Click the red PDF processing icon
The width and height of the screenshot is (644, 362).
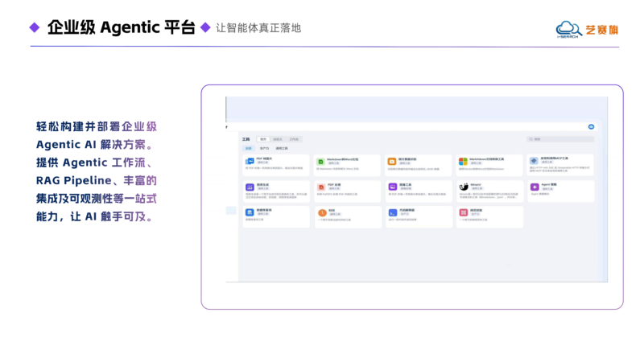click(x=321, y=187)
